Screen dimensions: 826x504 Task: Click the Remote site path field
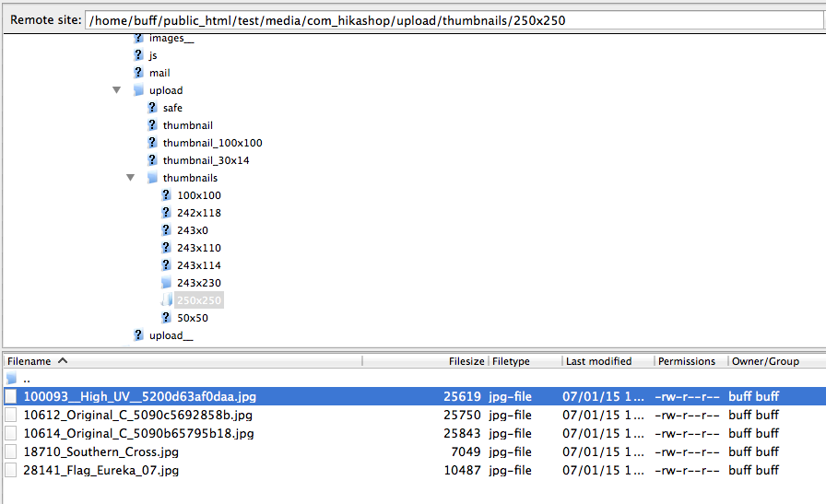click(454, 20)
